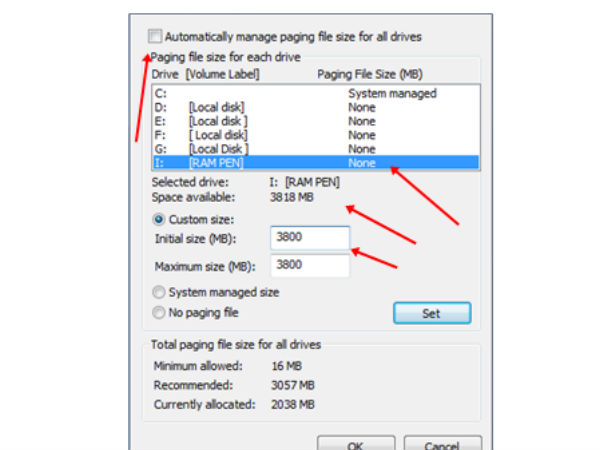Select drive I: [RAM PEN] row
Image resolution: width=600 pixels, height=450 pixels.
(x=316, y=163)
